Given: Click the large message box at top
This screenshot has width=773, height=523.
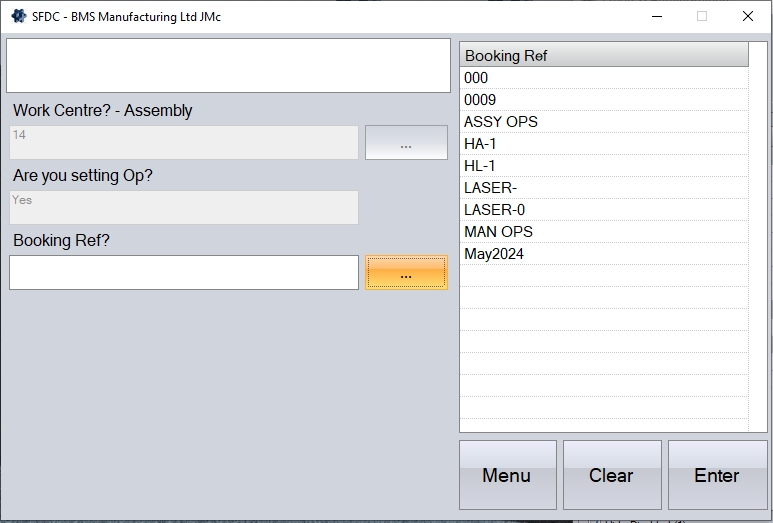Looking at the screenshot, I should click(228, 66).
